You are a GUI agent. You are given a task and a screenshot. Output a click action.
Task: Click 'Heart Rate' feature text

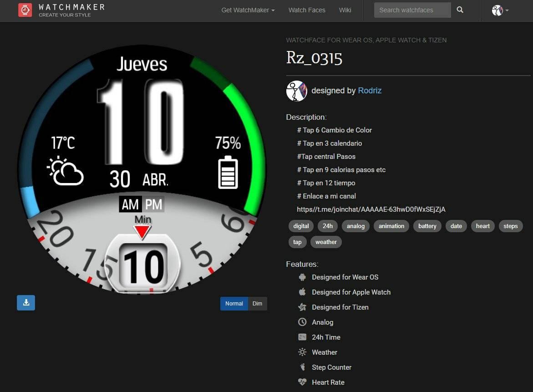coord(328,382)
